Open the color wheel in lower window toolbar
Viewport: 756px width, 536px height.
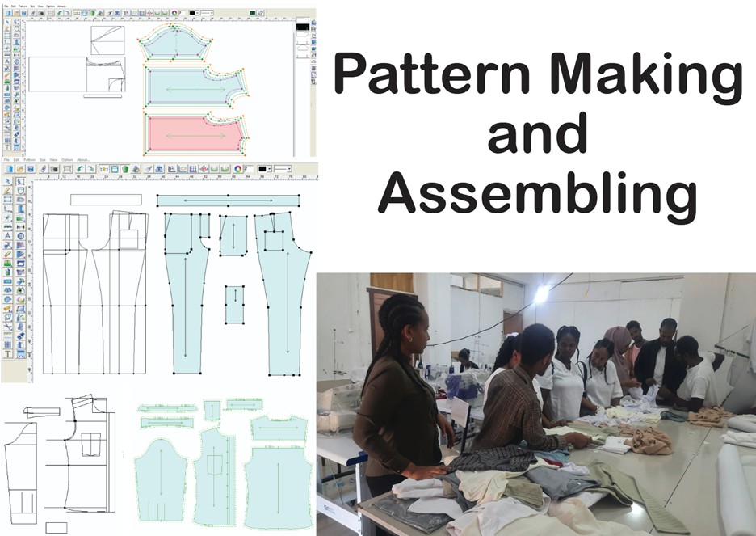[237, 168]
